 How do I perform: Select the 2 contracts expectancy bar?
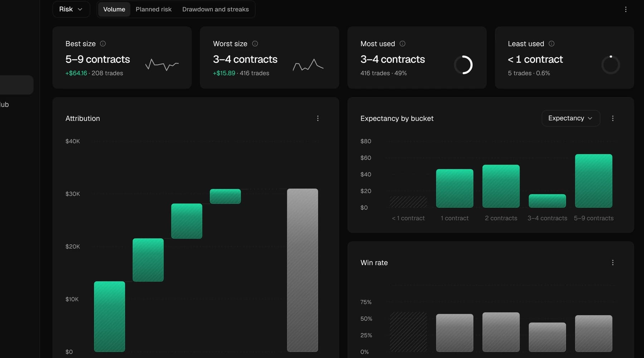coord(501,186)
